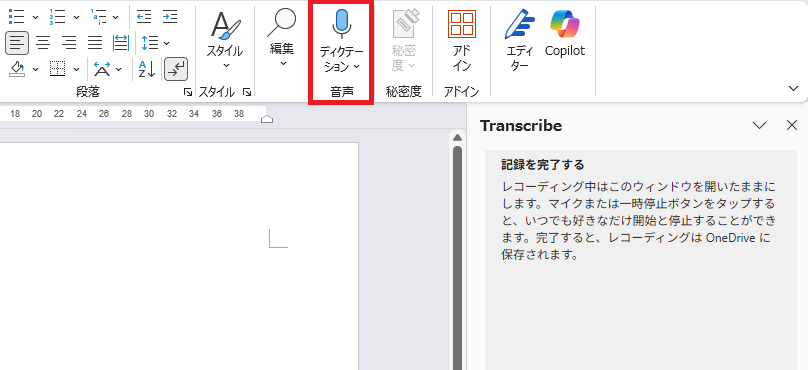Open character scaling dropdown arrow
Screen dimensions: 808x370
(x=119, y=69)
